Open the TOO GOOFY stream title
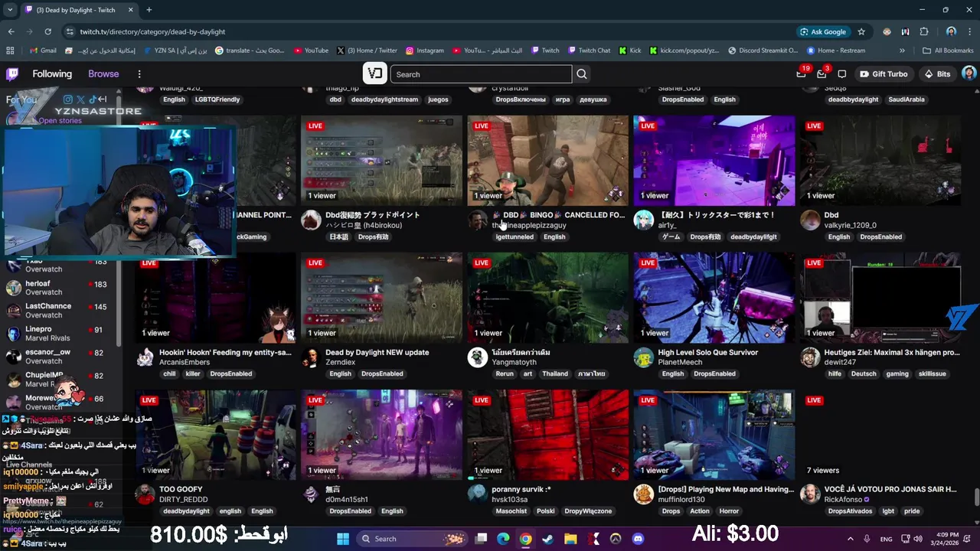 tap(181, 489)
